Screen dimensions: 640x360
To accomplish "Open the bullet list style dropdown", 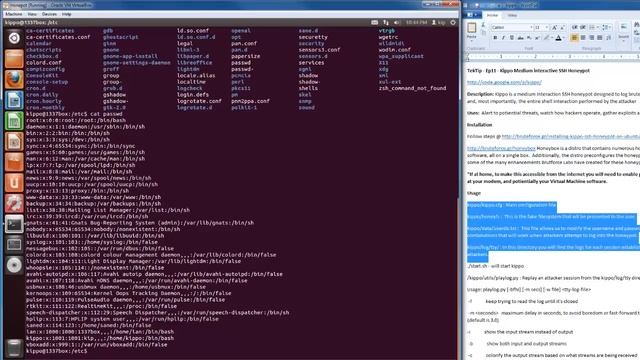I will pos(598,27).
